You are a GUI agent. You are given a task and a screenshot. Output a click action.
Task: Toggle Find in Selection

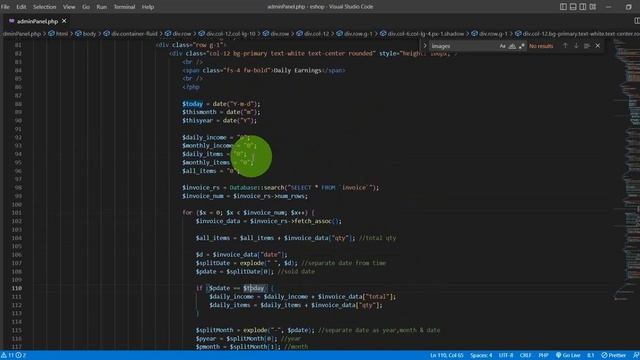[587, 46]
